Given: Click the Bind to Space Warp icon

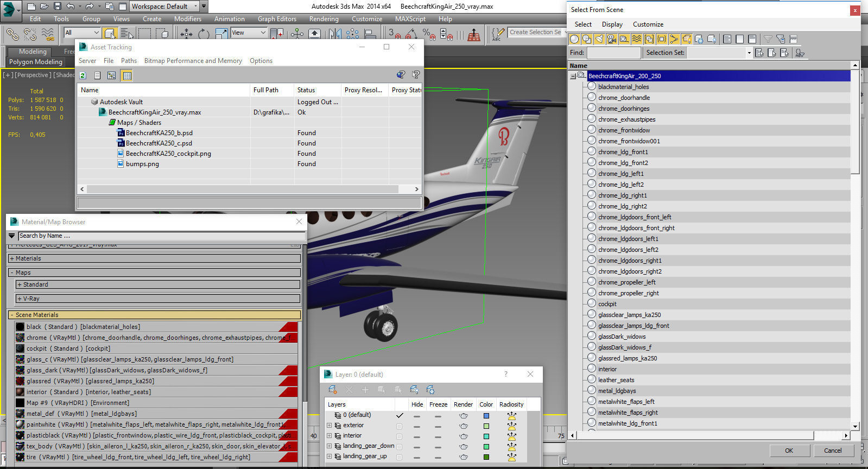Looking at the screenshot, I should (x=48, y=34).
